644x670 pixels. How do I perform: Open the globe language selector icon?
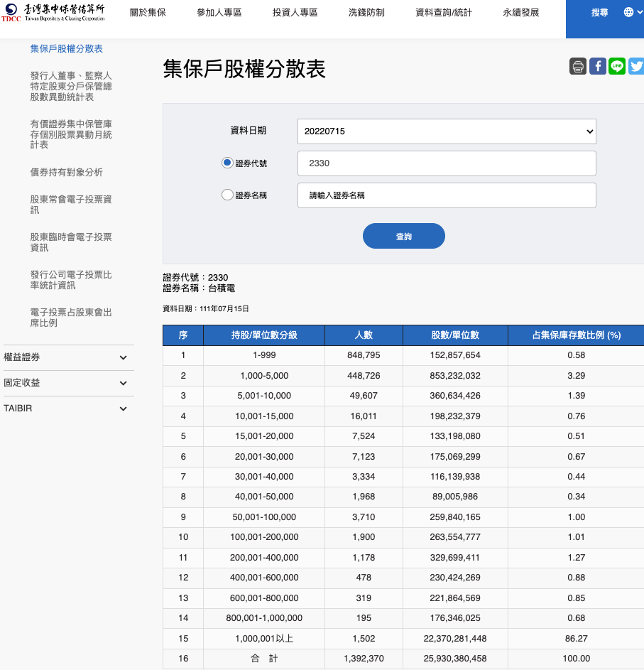[x=627, y=11]
